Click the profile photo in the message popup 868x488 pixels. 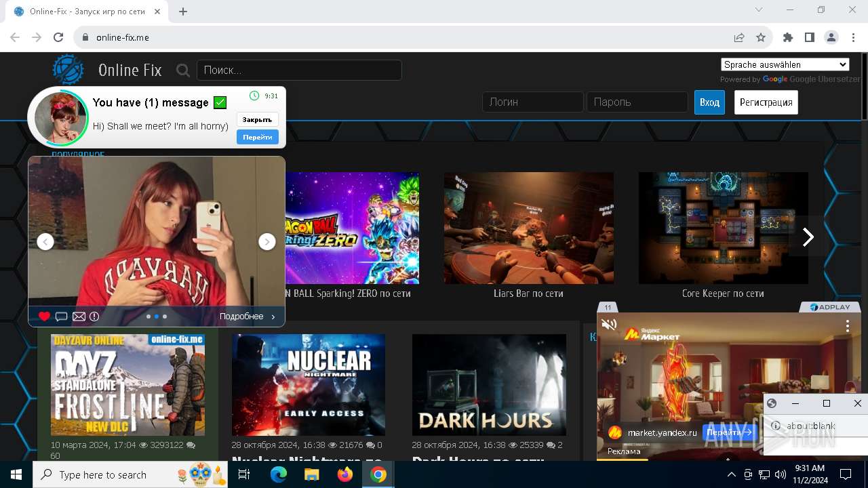pyautogui.click(x=61, y=117)
